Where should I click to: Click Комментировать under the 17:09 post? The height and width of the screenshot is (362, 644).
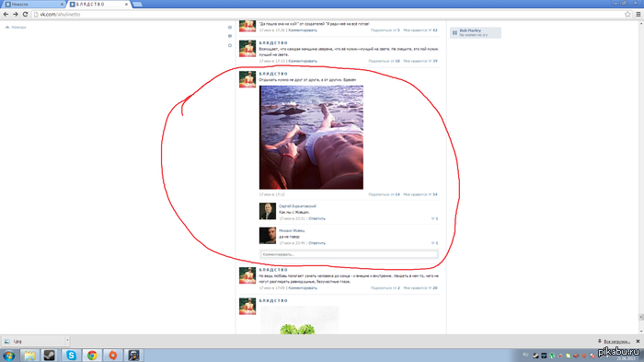point(303,288)
